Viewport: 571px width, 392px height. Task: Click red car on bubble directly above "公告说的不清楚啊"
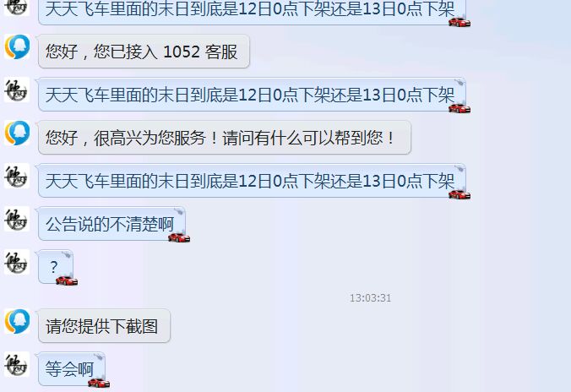tap(460, 194)
